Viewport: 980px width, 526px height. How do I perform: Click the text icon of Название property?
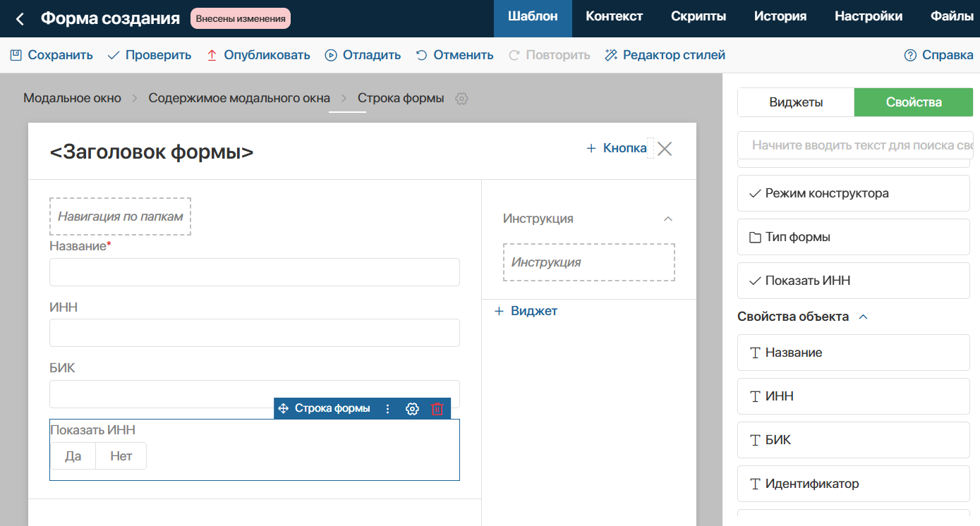tap(755, 353)
